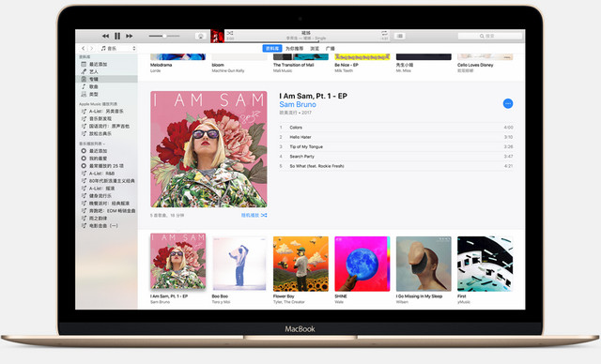The height and width of the screenshot is (364, 601).
Task: Select track 1 Colors
Action: point(396,128)
